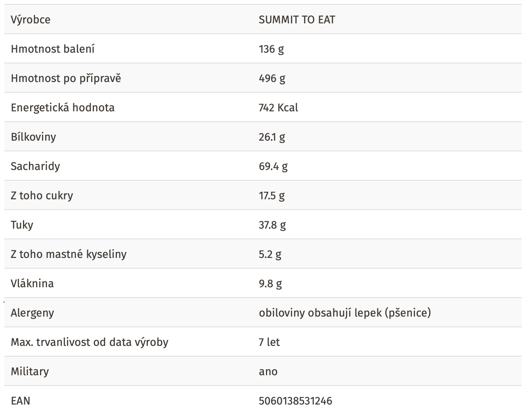Select the 37.8 g fat value
The width and height of the screenshot is (524, 420).
(x=272, y=225)
